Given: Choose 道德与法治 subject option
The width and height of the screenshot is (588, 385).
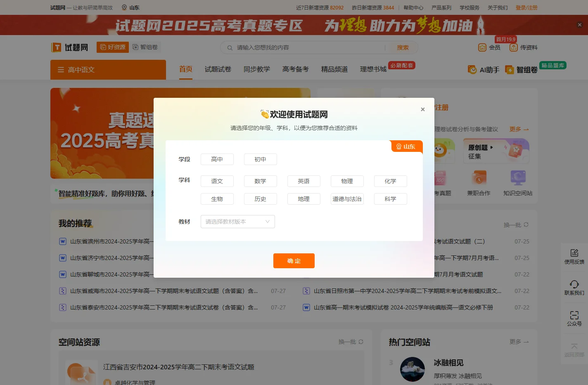Looking at the screenshot, I should click(x=347, y=199).
